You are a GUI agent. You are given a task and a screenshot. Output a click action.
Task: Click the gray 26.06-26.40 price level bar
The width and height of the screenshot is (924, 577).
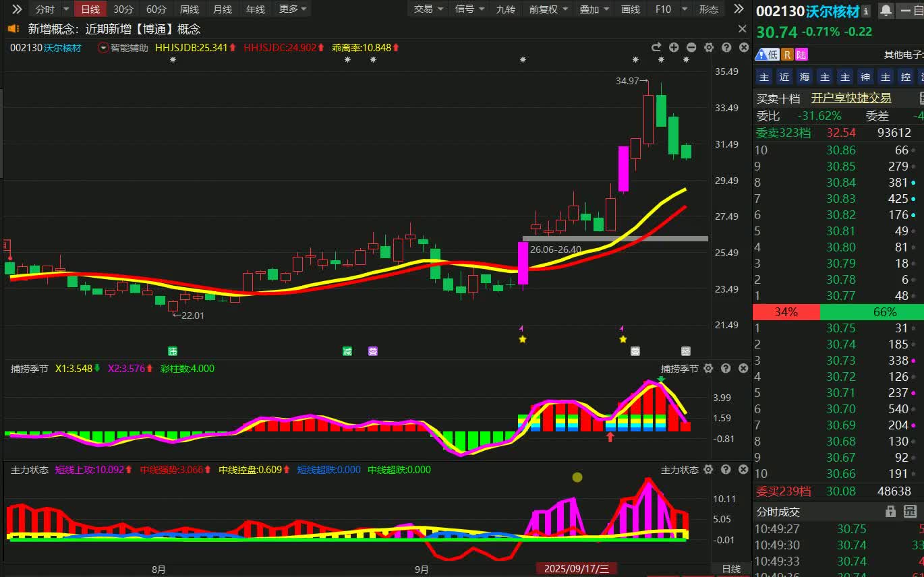point(615,239)
